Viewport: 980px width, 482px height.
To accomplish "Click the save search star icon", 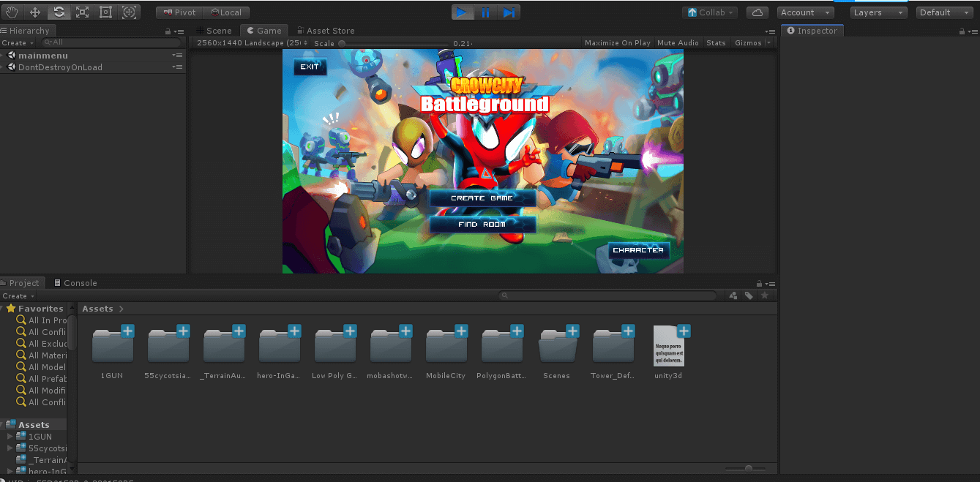I will point(765,295).
